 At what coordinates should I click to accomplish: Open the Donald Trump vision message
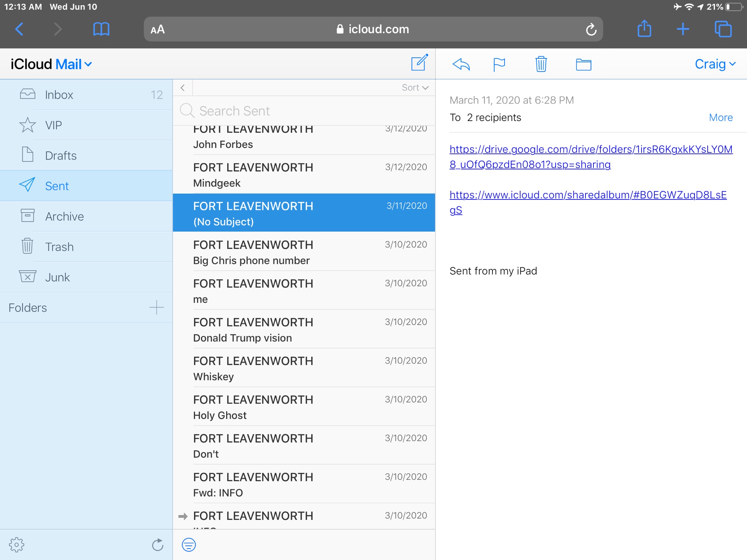pos(304,329)
